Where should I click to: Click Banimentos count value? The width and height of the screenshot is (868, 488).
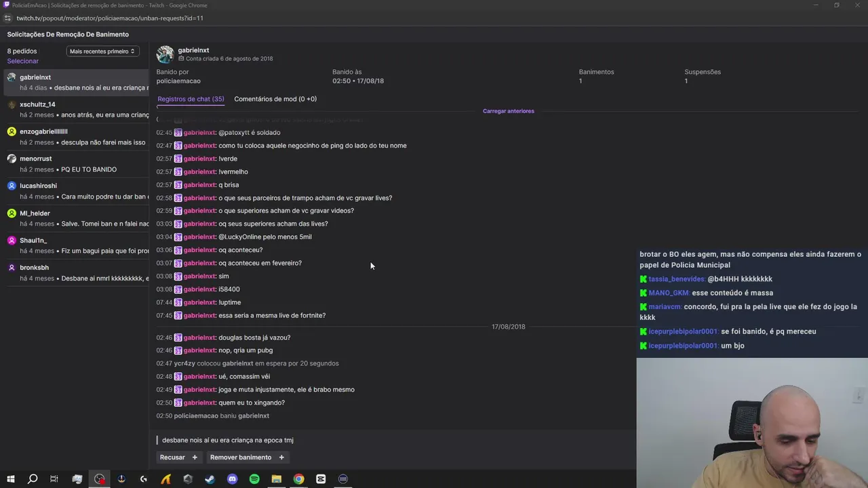(580, 81)
